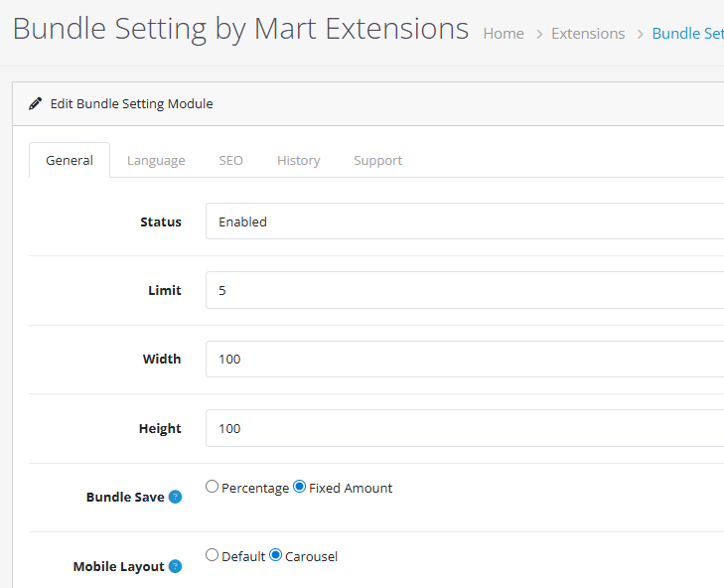Open the SEO tab
This screenshot has height=588, width=724.
pos(230,160)
